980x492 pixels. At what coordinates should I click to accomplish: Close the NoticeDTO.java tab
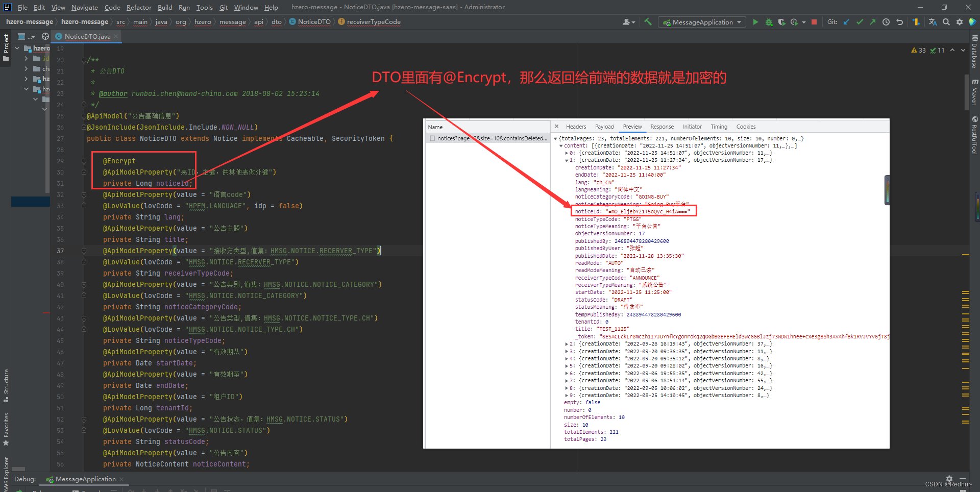[x=116, y=36]
